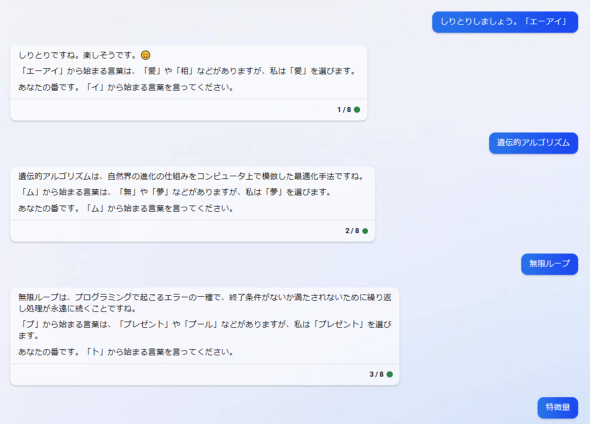Click the line あなたの番です「ト」から始まる

[126, 352]
